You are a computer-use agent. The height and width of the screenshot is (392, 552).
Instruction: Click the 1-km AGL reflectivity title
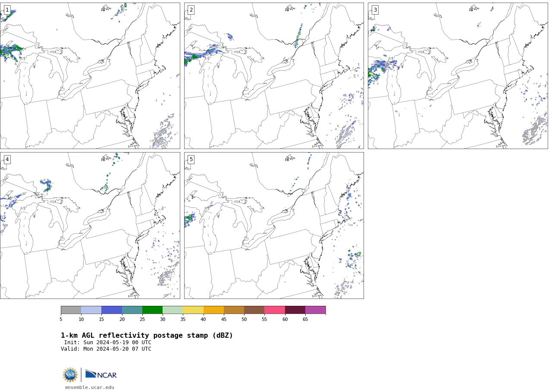(x=147, y=336)
